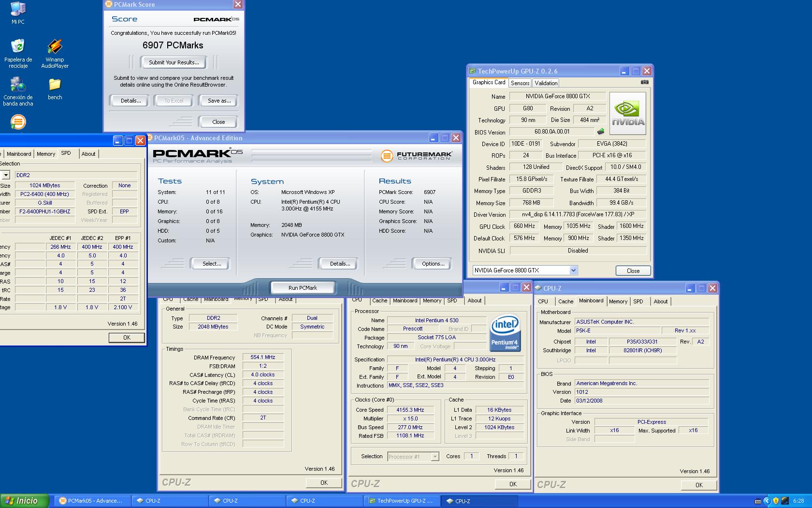The width and height of the screenshot is (812, 508).
Task: Open About tab in processor CPU-Z window
Action: click(475, 300)
